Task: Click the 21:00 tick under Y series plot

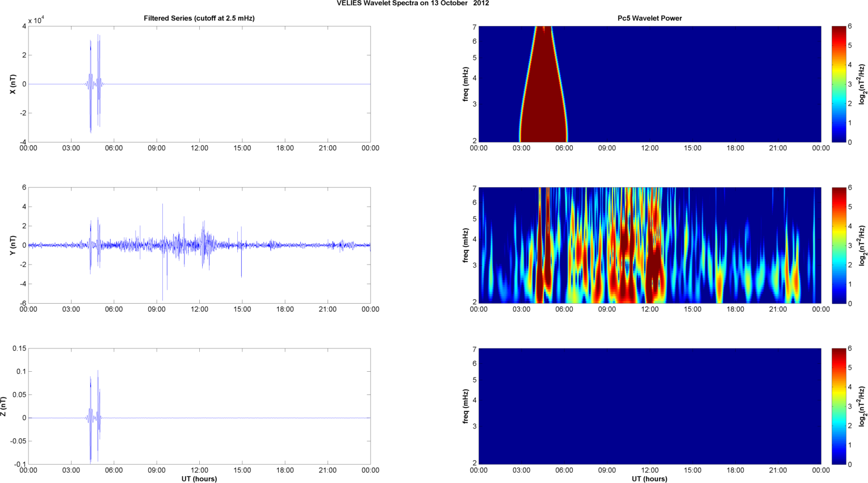Action: 328,309
